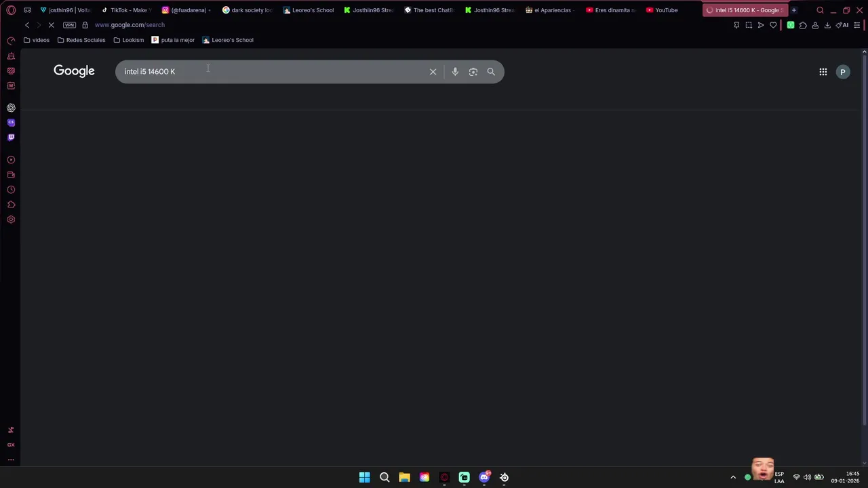Image resolution: width=868 pixels, height=488 pixels.
Task: Open the Redes Sociales bookmark folder
Action: [x=81, y=40]
